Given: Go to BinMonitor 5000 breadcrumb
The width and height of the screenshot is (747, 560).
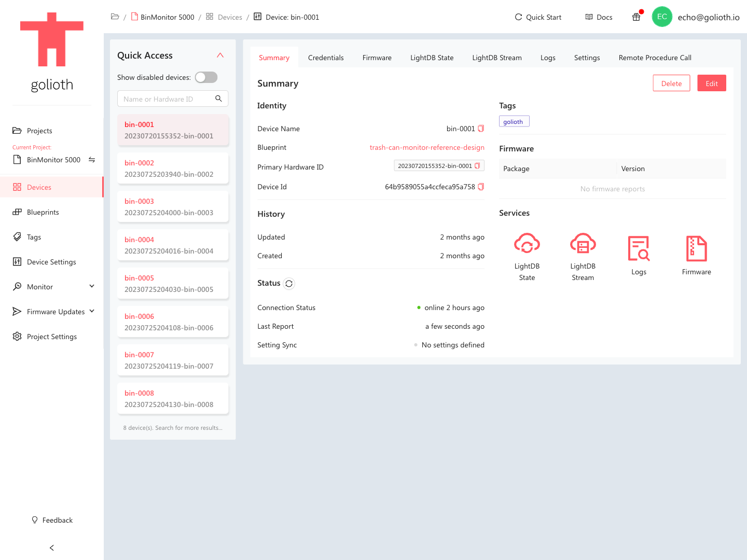Looking at the screenshot, I should click(x=162, y=17).
